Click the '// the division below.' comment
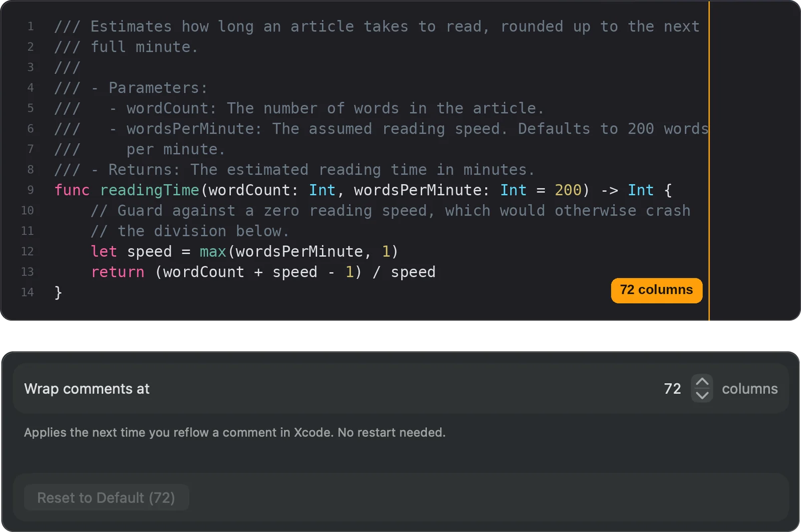Screen dimensions: 801x532 [190, 231]
